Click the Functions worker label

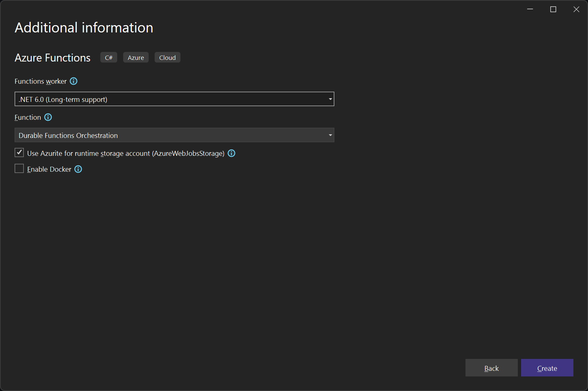click(40, 81)
